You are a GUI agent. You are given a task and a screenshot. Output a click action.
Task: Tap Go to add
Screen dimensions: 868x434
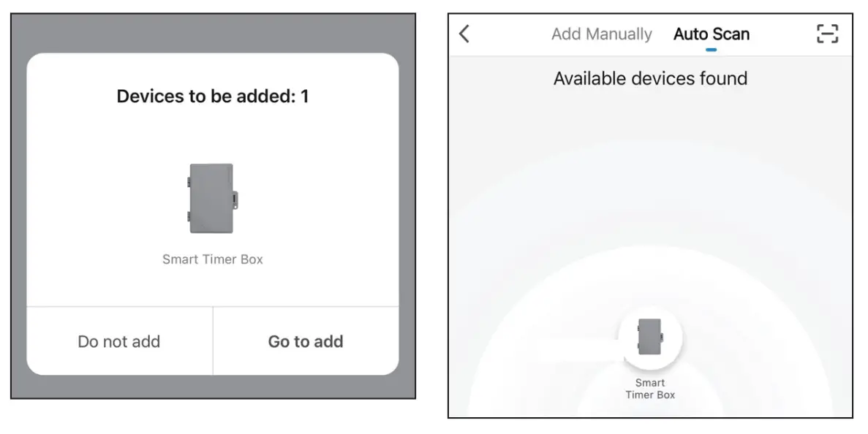(306, 341)
